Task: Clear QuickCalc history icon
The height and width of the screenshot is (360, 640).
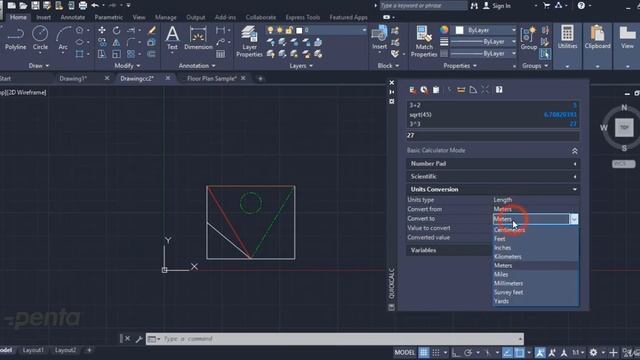Action: pos(424,90)
